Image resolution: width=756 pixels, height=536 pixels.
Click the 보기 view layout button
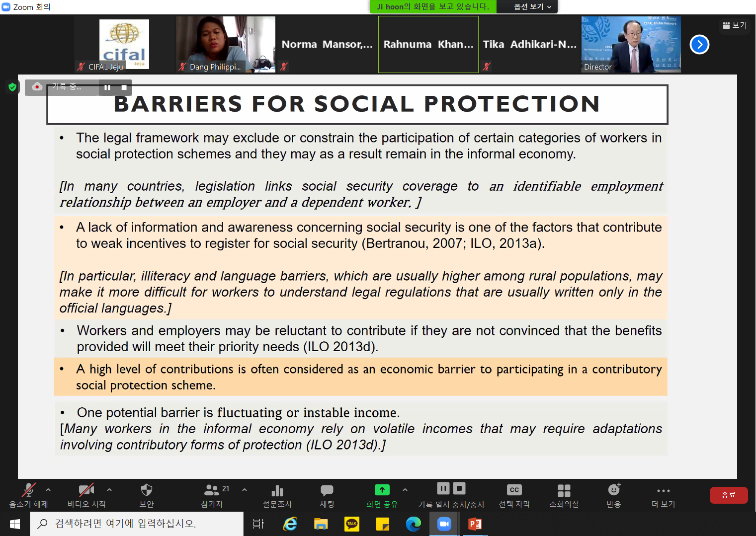[x=735, y=25]
